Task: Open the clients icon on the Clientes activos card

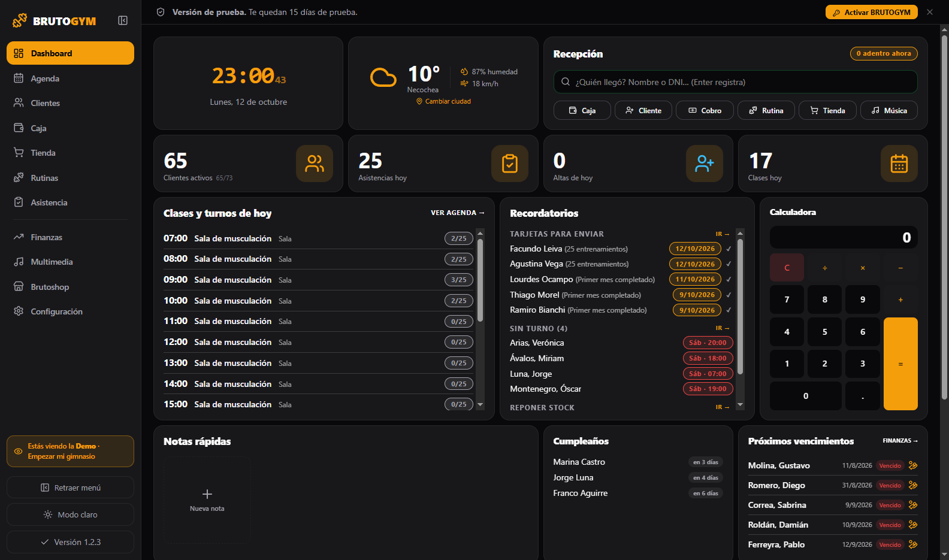Action: [315, 164]
